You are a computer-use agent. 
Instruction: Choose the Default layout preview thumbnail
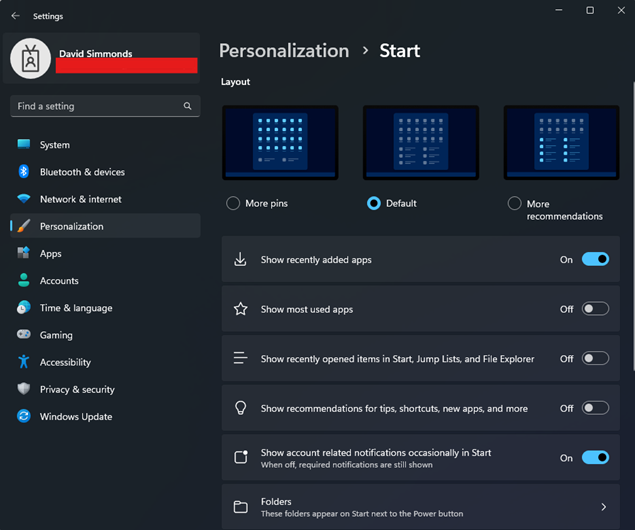[x=421, y=143]
